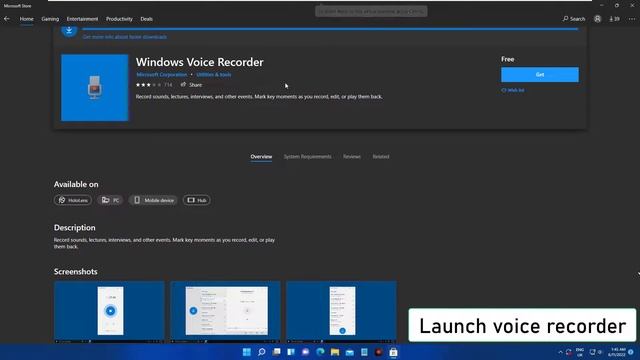Open the third app screenshot thumbnail
Viewport: 640px width, 360px height.
click(x=341, y=312)
